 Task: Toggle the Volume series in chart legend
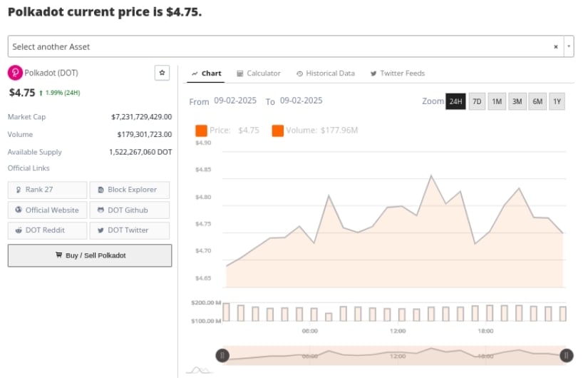315,131
